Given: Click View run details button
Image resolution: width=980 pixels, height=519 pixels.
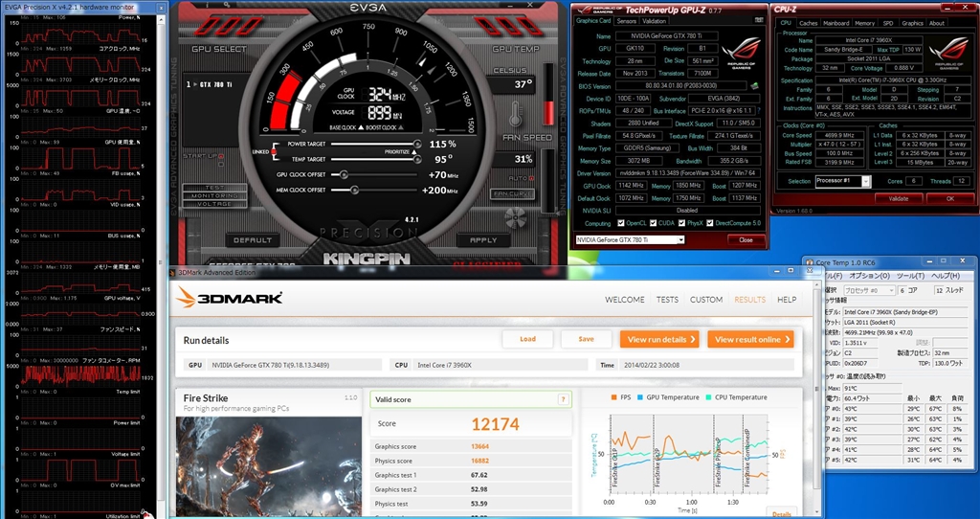Looking at the screenshot, I should pyautogui.click(x=660, y=340).
